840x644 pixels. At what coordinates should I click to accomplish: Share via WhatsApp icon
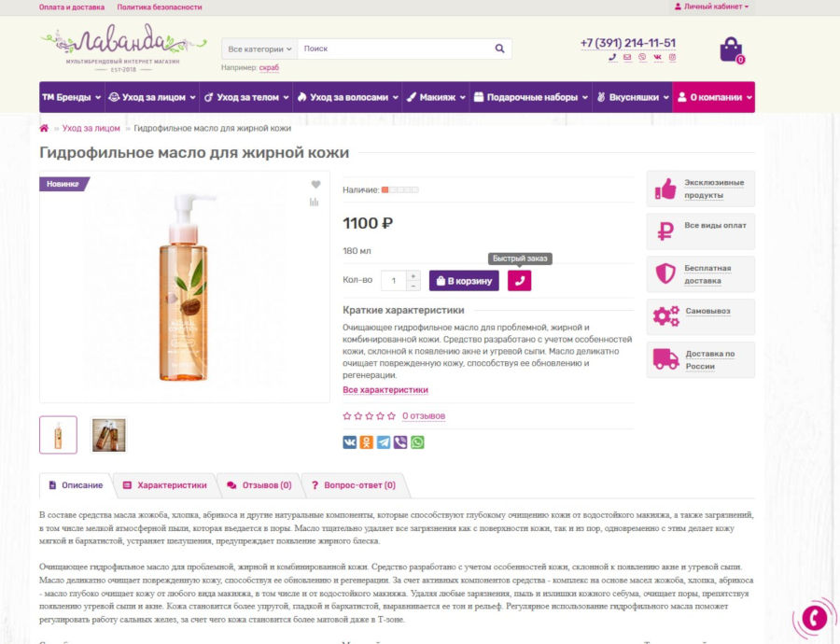(417, 442)
